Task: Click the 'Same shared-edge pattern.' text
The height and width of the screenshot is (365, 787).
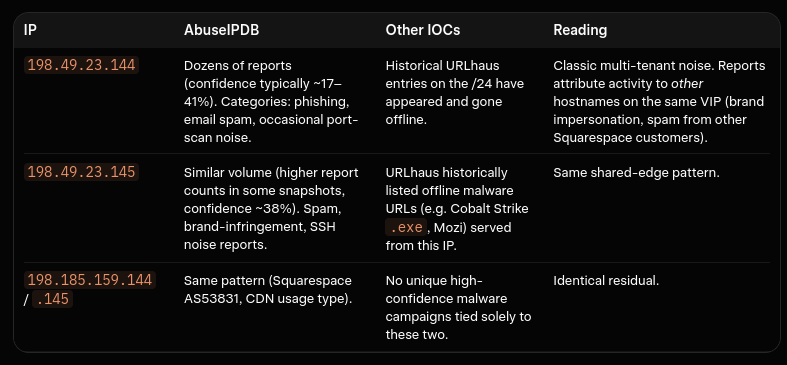Action: click(x=636, y=173)
